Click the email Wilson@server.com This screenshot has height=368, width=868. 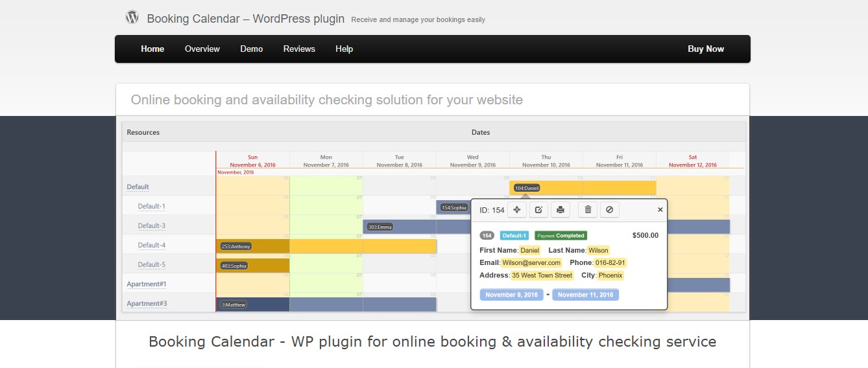(x=531, y=262)
